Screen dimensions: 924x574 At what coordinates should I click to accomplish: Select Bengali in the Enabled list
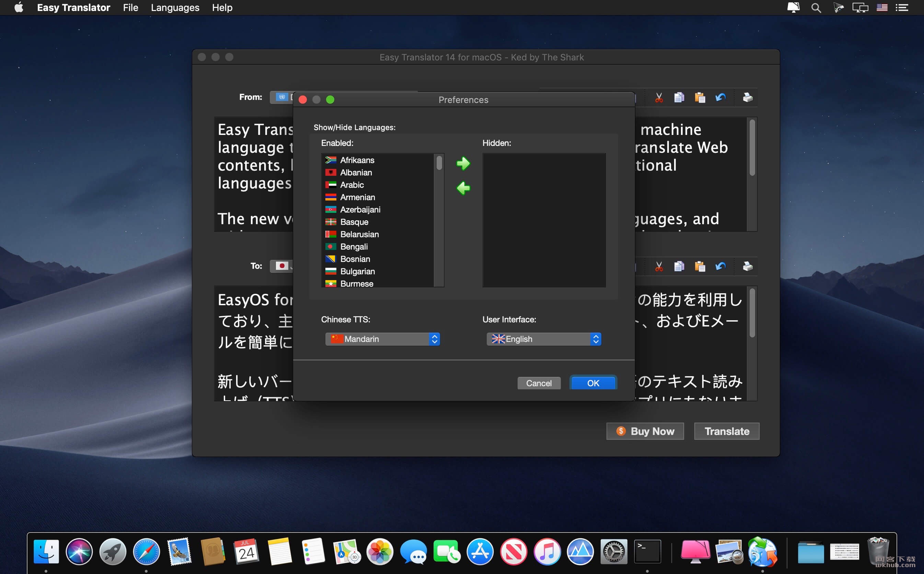coord(378,247)
